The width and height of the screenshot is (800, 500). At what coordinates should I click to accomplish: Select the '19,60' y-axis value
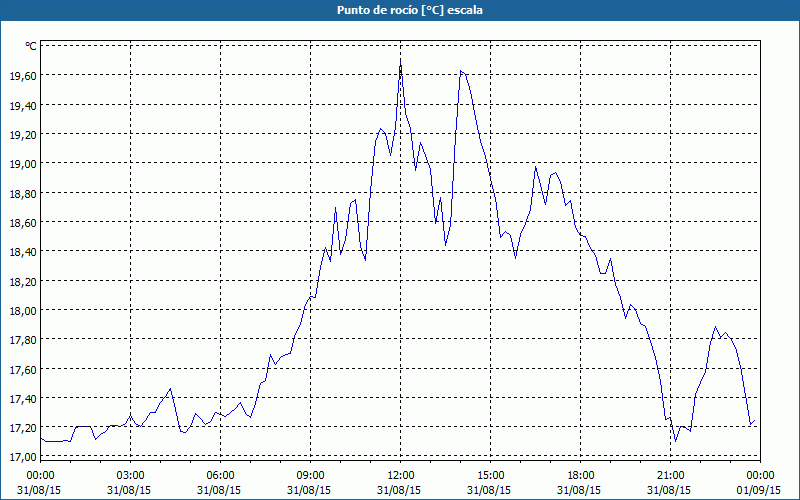pyautogui.click(x=23, y=76)
